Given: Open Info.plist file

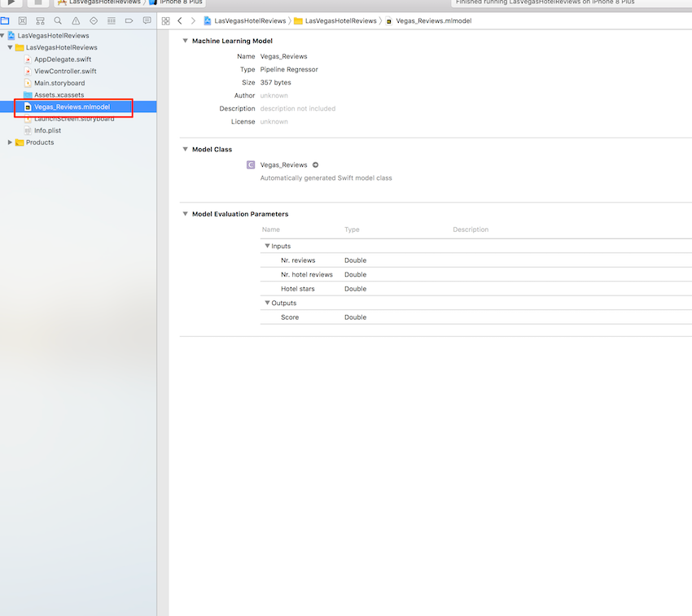Looking at the screenshot, I should click(48, 131).
